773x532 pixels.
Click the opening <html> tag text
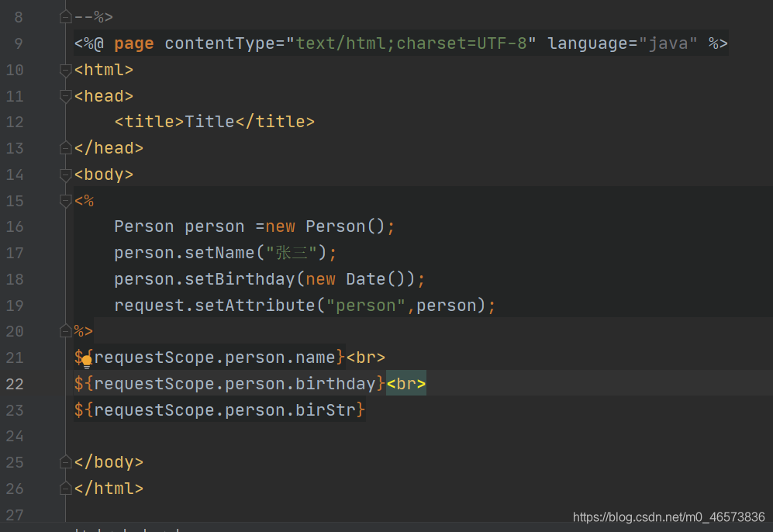104,70
